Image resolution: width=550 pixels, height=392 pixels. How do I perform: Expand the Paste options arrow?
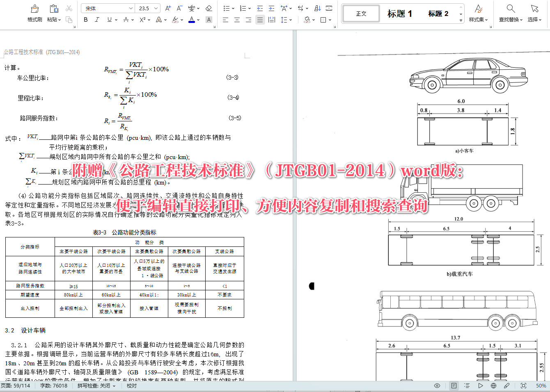60,20
